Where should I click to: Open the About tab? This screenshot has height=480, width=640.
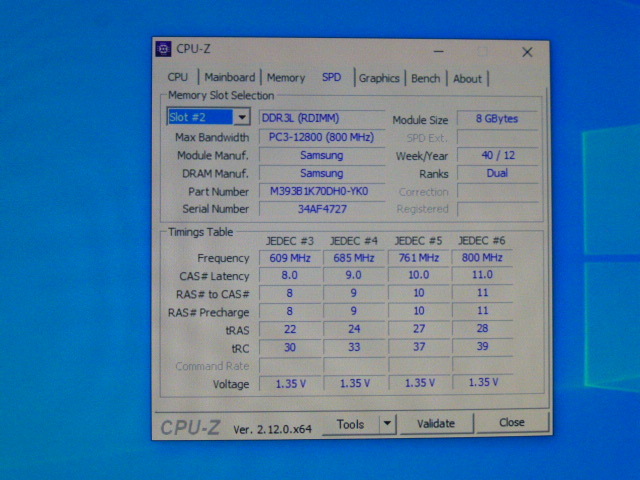click(467, 79)
